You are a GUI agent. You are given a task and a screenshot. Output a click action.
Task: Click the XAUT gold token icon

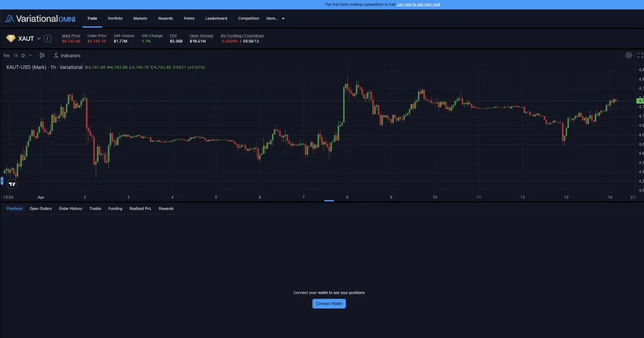click(x=11, y=39)
